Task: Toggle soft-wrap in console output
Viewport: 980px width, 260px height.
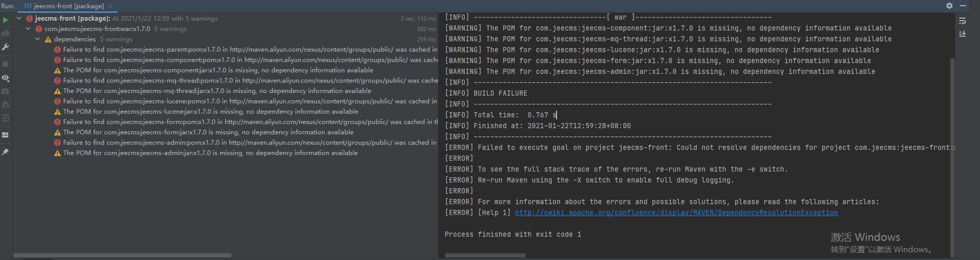Action: tap(962, 21)
